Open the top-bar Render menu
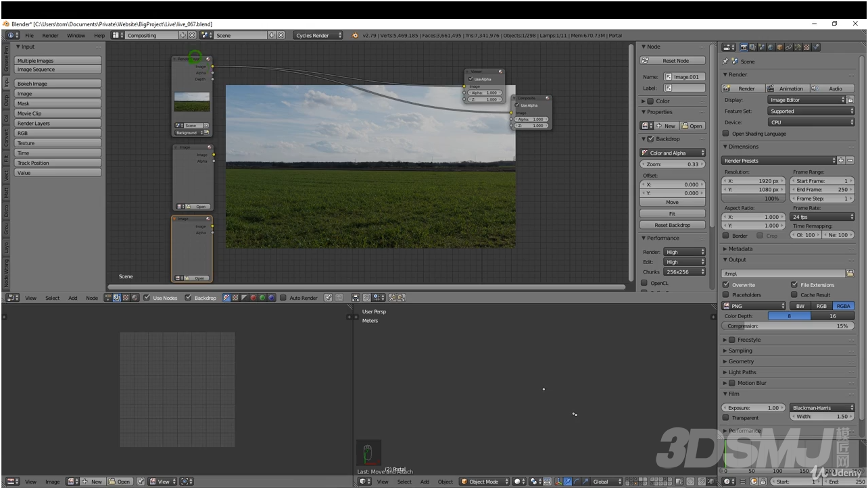 (50, 35)
